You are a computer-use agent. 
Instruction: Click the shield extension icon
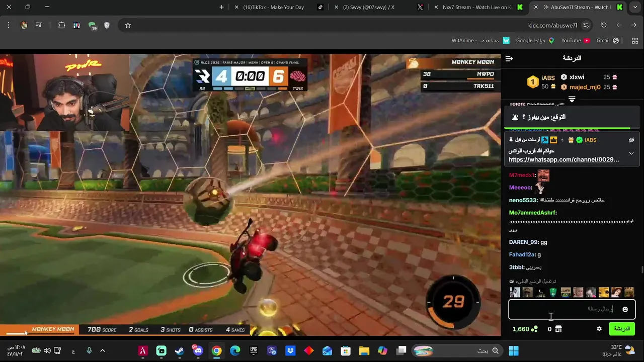pos(107,25)
